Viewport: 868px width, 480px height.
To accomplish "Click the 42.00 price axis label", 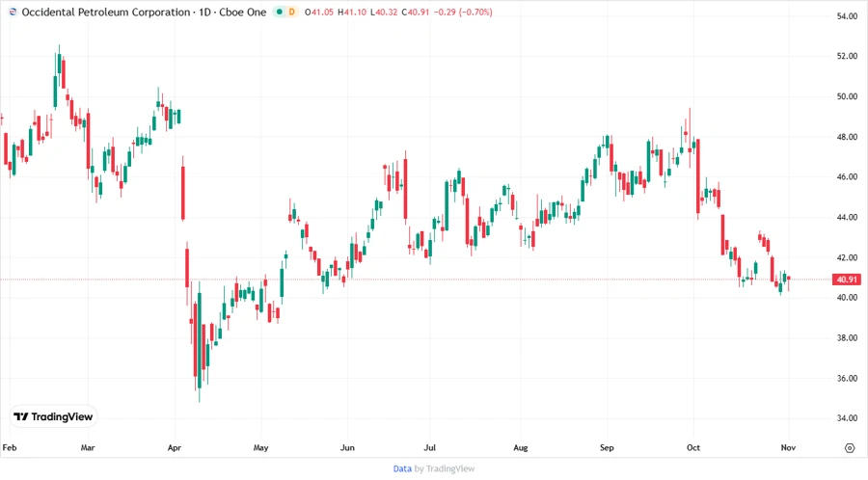I will click(847, 257).
